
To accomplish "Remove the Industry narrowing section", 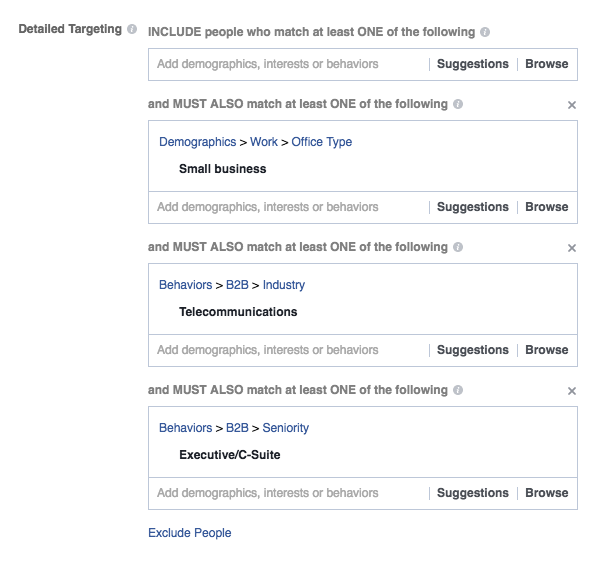I will 571,248.
